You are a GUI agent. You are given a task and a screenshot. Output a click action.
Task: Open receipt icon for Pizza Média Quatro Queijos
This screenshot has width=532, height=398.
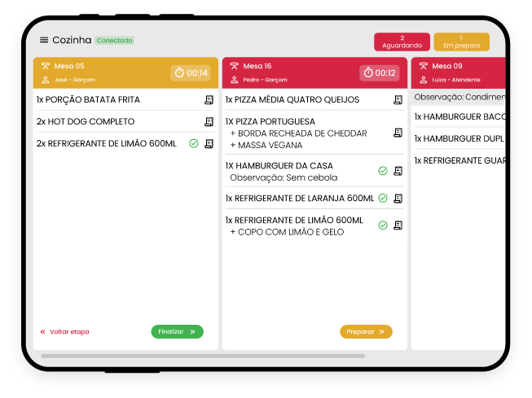click(398, 99)
